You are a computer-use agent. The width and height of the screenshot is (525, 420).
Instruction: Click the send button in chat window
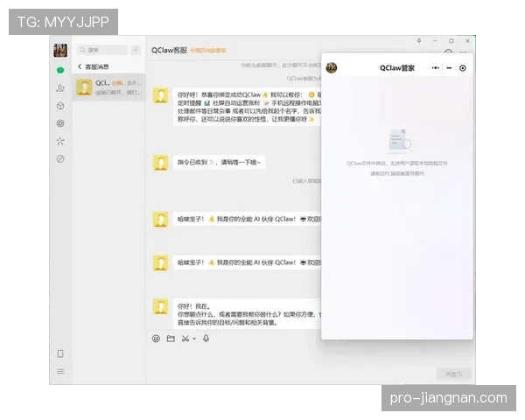point(454,374)
